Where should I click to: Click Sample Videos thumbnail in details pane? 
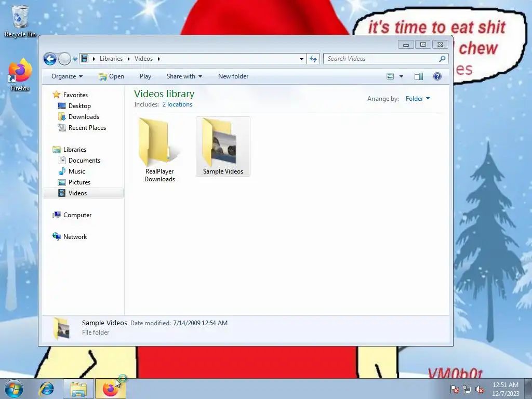tap(61, 328)
